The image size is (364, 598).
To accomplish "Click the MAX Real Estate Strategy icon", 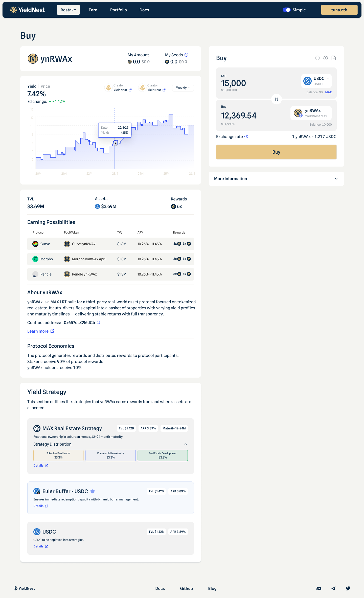I will coord(37,428).
